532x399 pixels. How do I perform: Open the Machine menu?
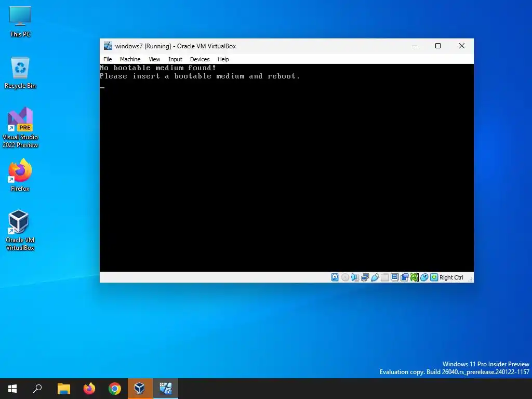pyautogui.click(x=130, y=59)
